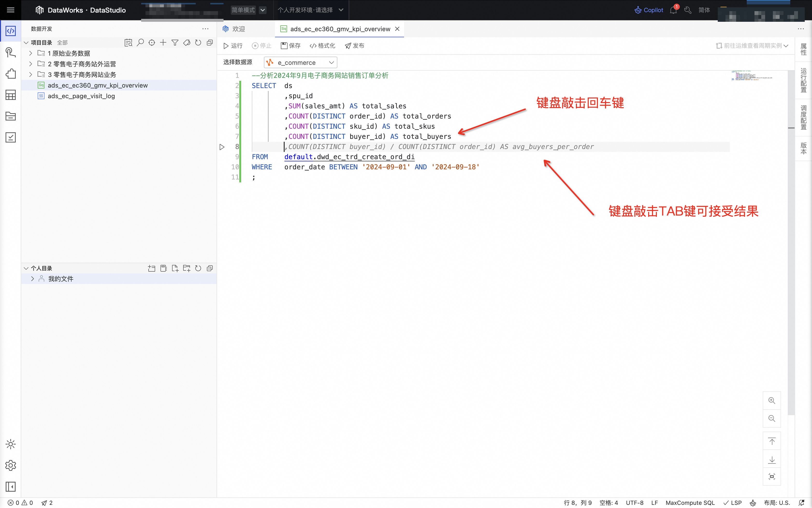Open the hamburger main menu
This screenshot has width=812, height=508.
point(10,10)
